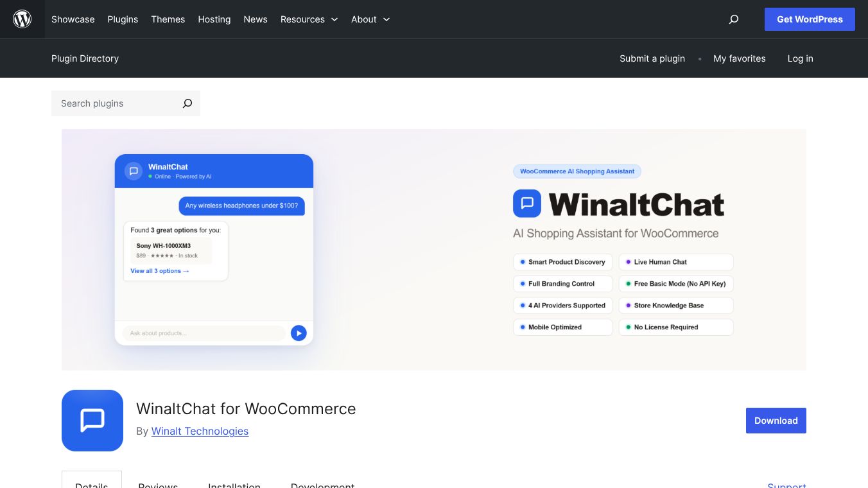Open the News menu item
The width and height of the screenshot is (868, 488).
256,19
